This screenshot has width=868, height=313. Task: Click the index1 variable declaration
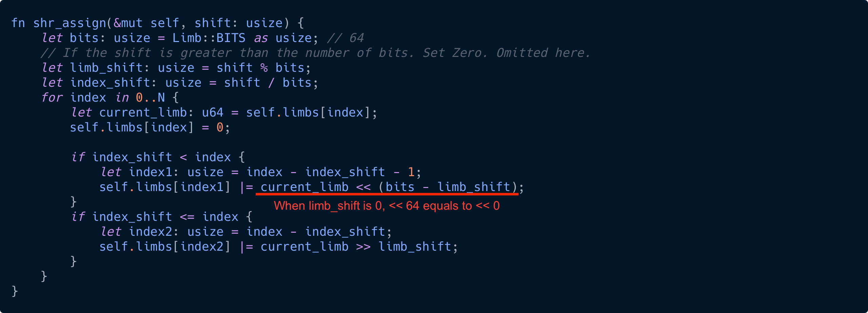(x=150, y=172)
